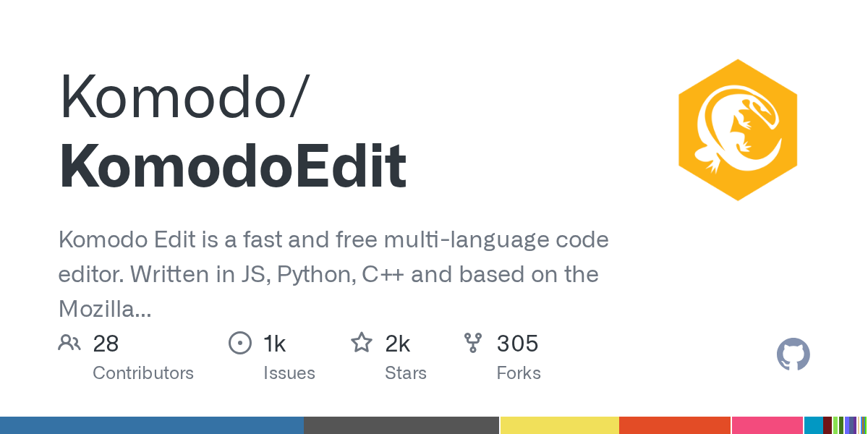Select the Forks label

pyautogui.click(x=519, y=373)
